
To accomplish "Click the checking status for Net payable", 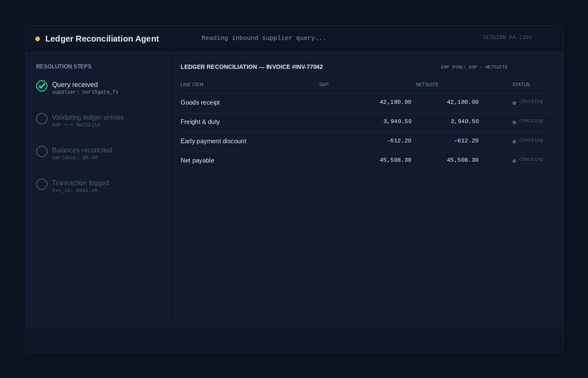I will (531, 159).
